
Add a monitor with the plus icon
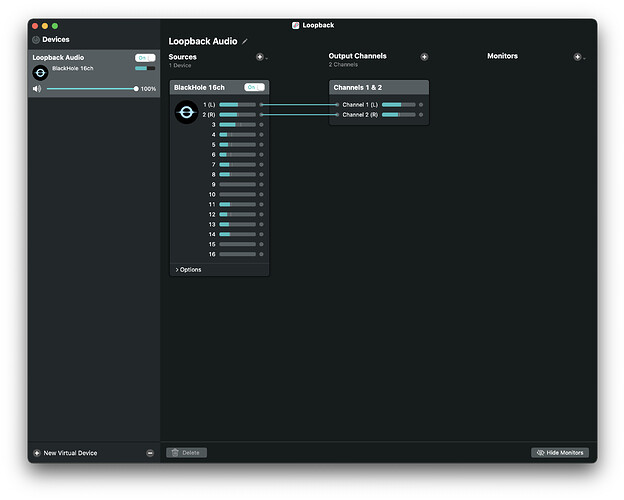577,57
